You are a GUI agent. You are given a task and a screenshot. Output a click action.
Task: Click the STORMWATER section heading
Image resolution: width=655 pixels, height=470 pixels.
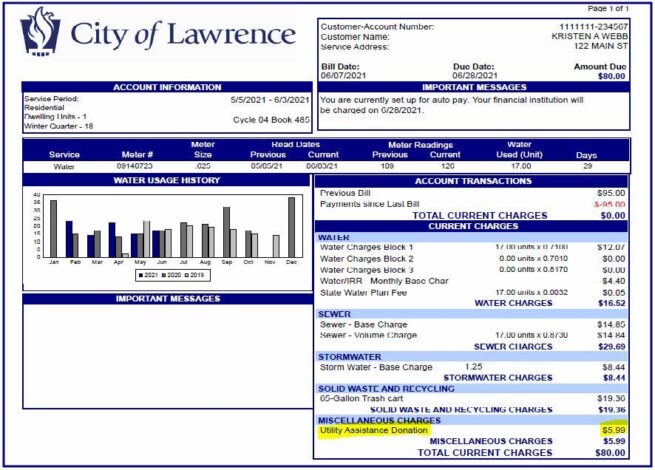click(350, 357)
